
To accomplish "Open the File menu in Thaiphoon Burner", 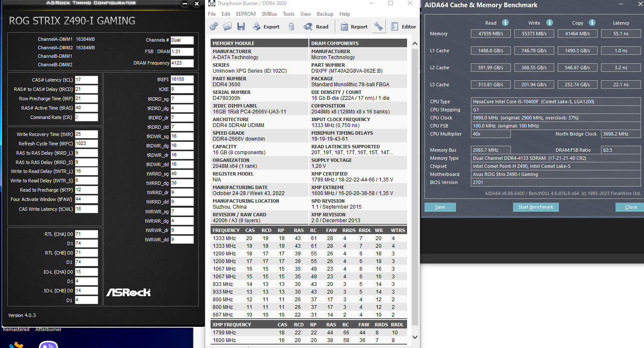I will coord(212,14).
